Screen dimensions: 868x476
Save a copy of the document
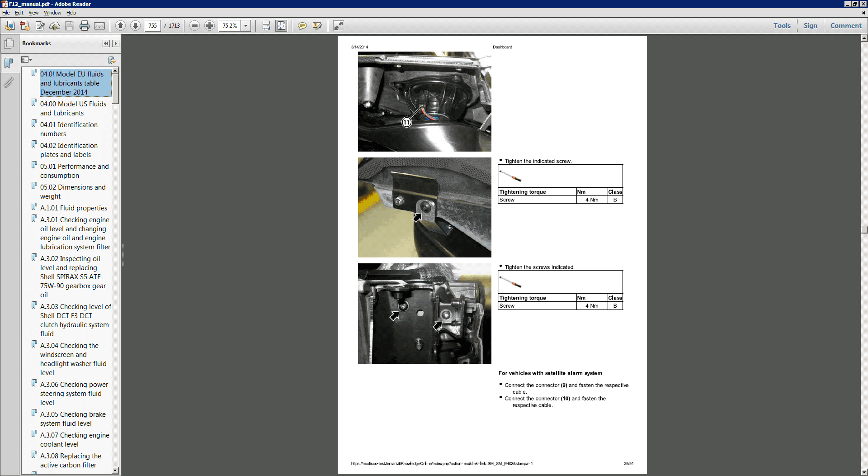(x=69, y=26)
